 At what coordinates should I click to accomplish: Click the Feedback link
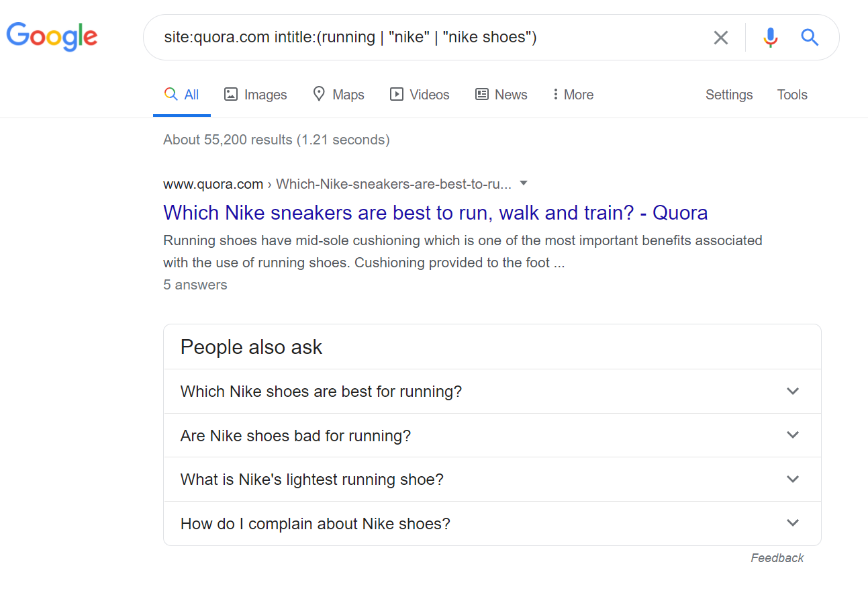pyautogui.click(x=777, y=558)
